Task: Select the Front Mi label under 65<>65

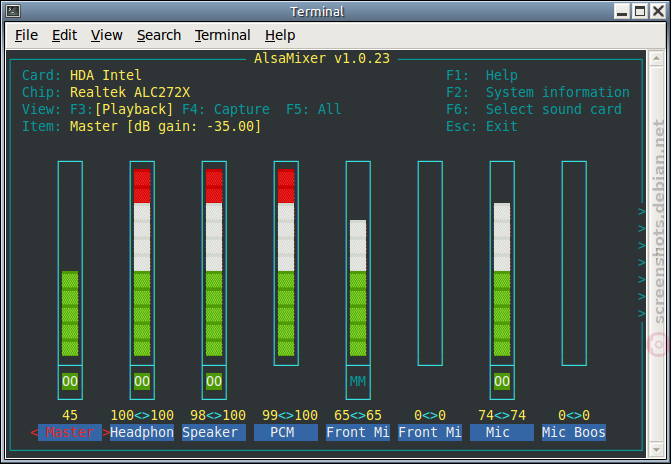Action: (x=358, y=432)
